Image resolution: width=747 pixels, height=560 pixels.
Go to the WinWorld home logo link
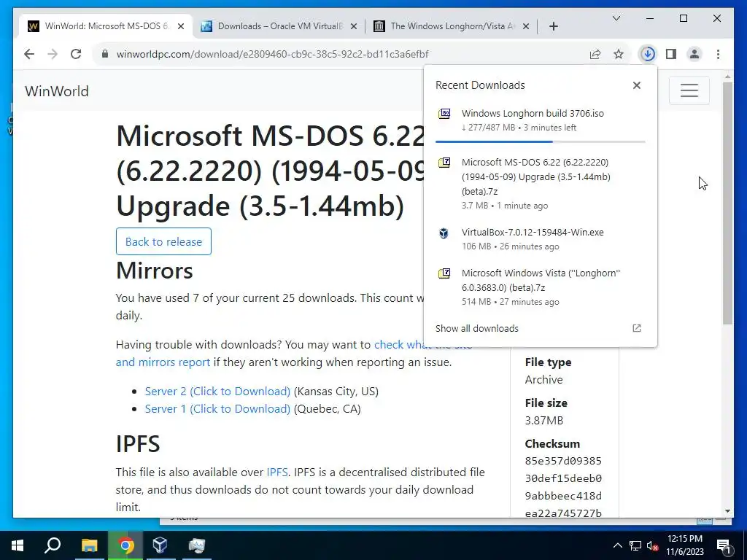click(x=57, y=91)
